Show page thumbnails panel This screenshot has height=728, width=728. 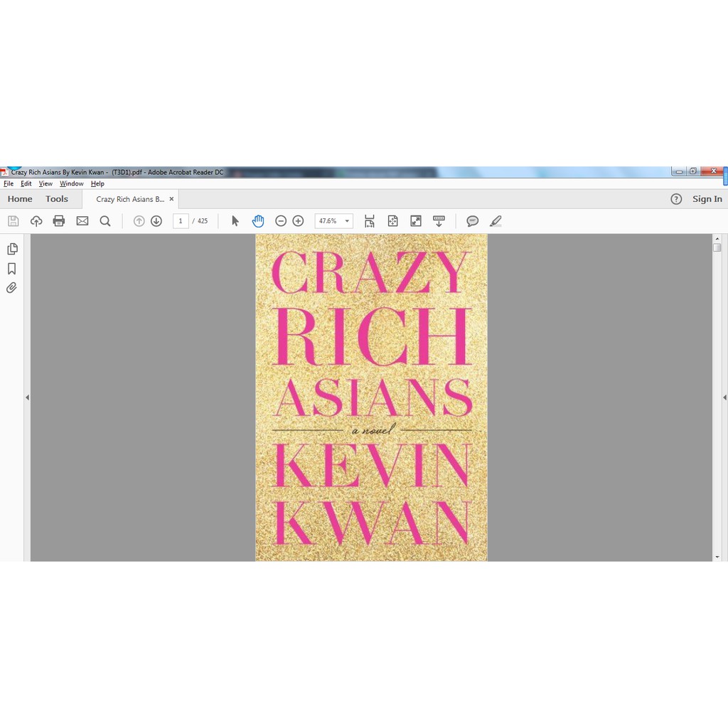pos(12,249)
